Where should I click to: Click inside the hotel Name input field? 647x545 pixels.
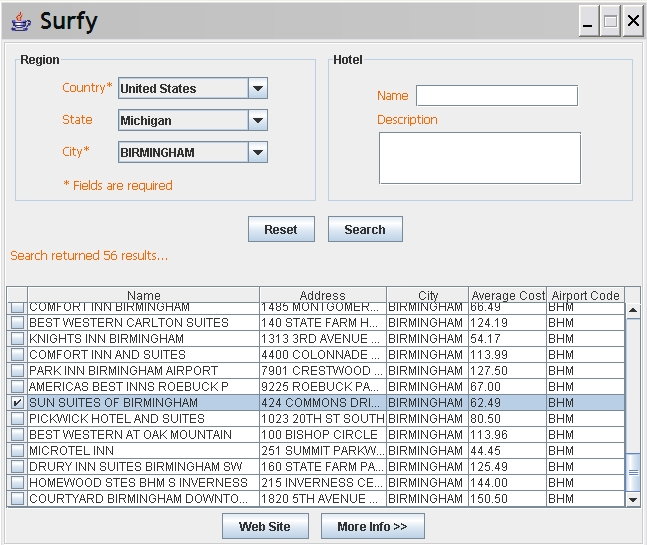(x=497, y=96)
